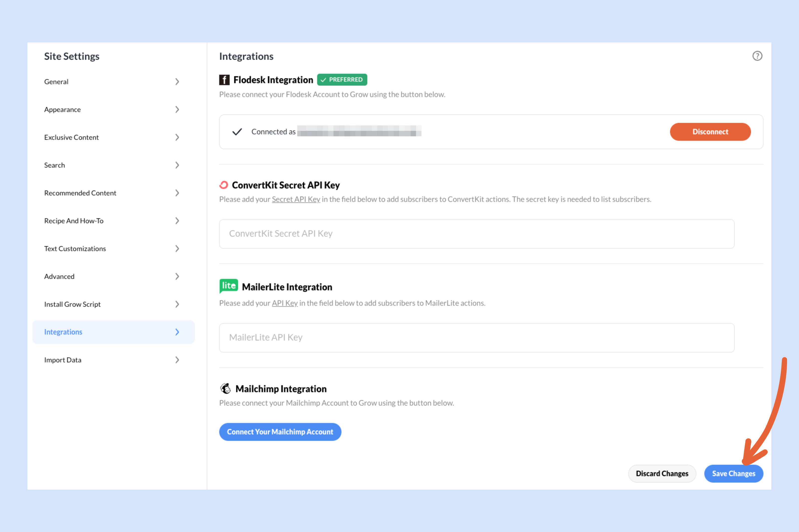
Task: Expand the Appearance chevron
Action: coord(177,110)
